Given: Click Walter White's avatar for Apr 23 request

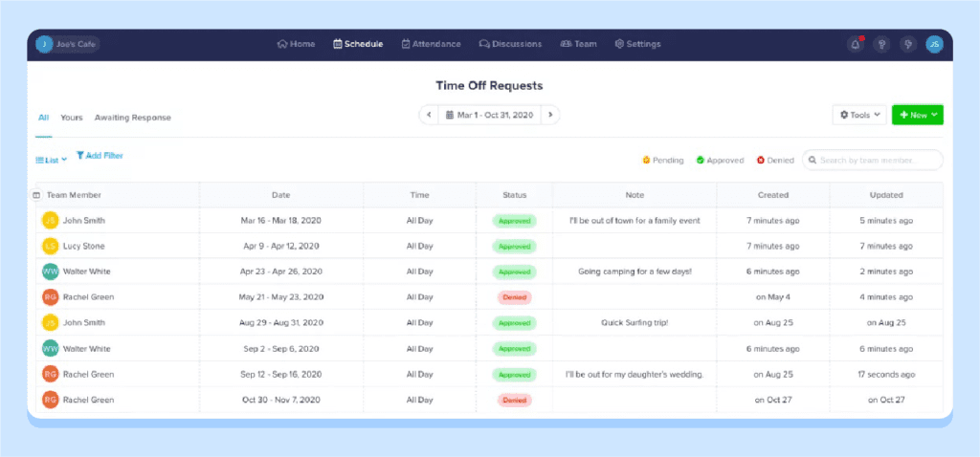Looking at the screenshot, I should (x=50, y=272).
